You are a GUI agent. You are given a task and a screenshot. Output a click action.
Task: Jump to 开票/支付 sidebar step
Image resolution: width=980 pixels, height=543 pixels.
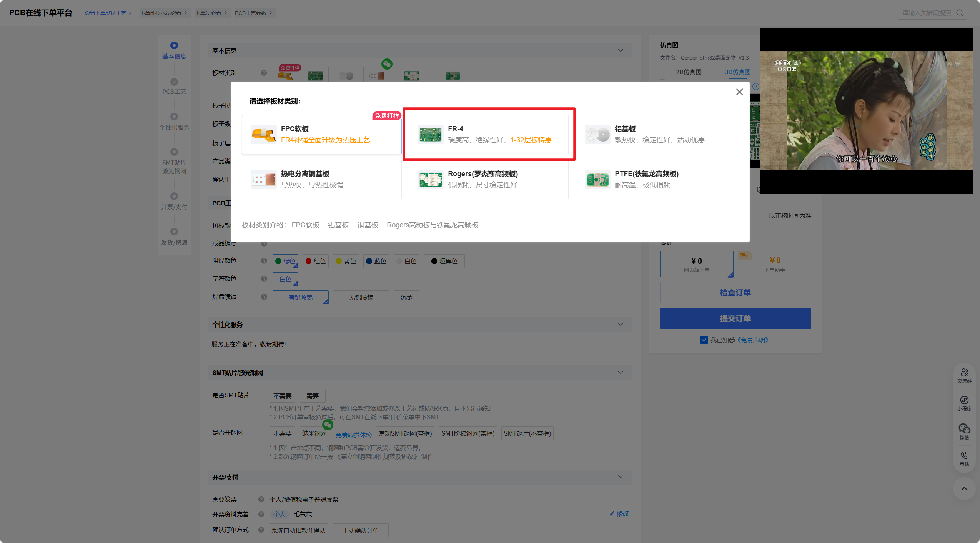click(x=174, y=202)
